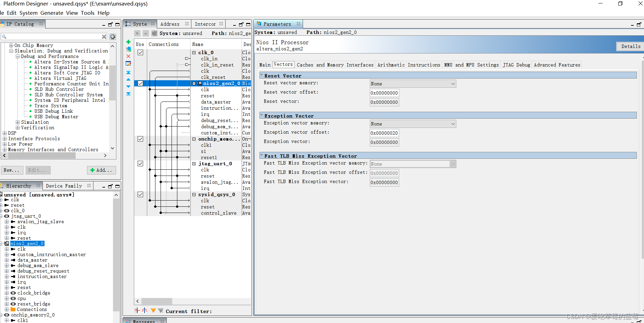This screenshot has width=644, height=323.
Task: Click the orange filter funnel icon
Action: [153, 311]
